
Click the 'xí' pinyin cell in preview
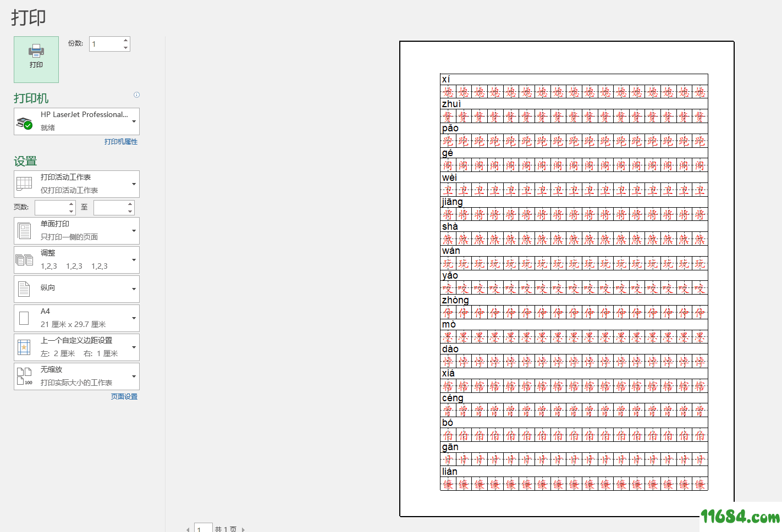[x=574, y=80]
